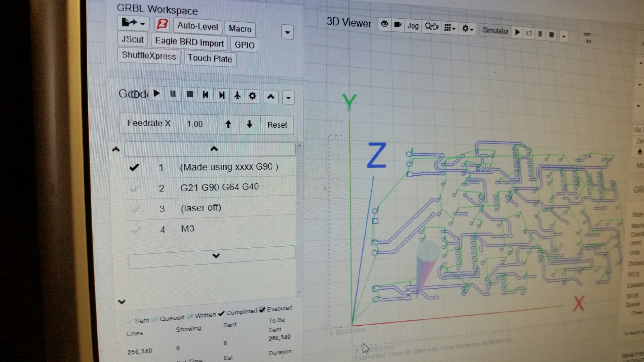Open Gcode widget gear settings
This screenshot has width=644, height=362.
pos(252,96)
